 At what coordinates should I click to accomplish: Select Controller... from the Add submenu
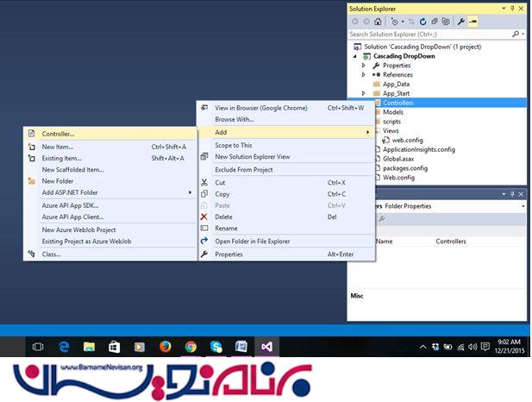(58, 134)
